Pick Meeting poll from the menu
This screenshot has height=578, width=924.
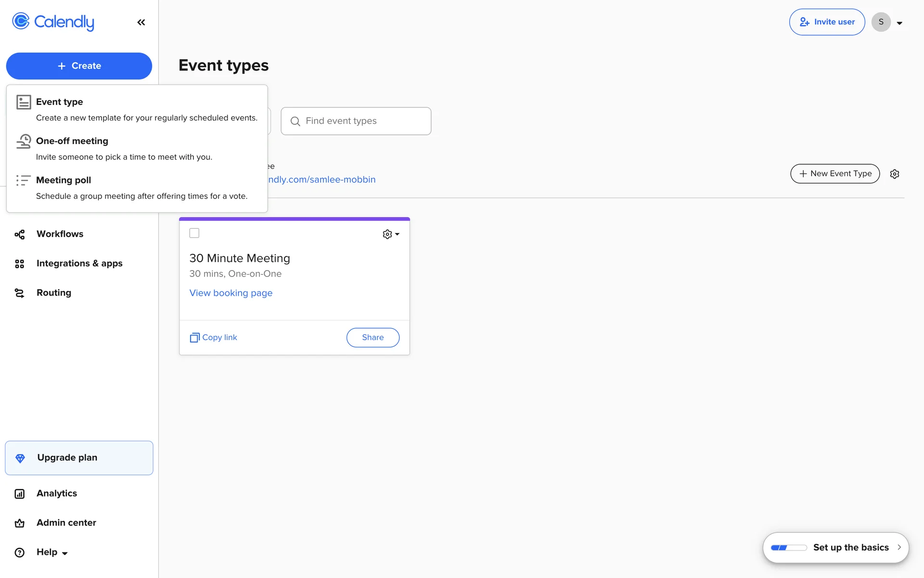point(64,180)
